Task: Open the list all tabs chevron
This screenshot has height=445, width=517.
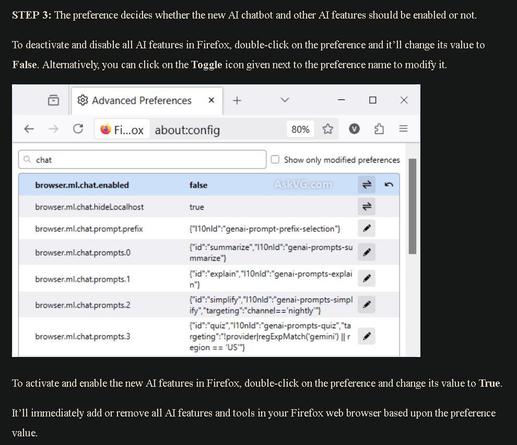Action: 284,100
